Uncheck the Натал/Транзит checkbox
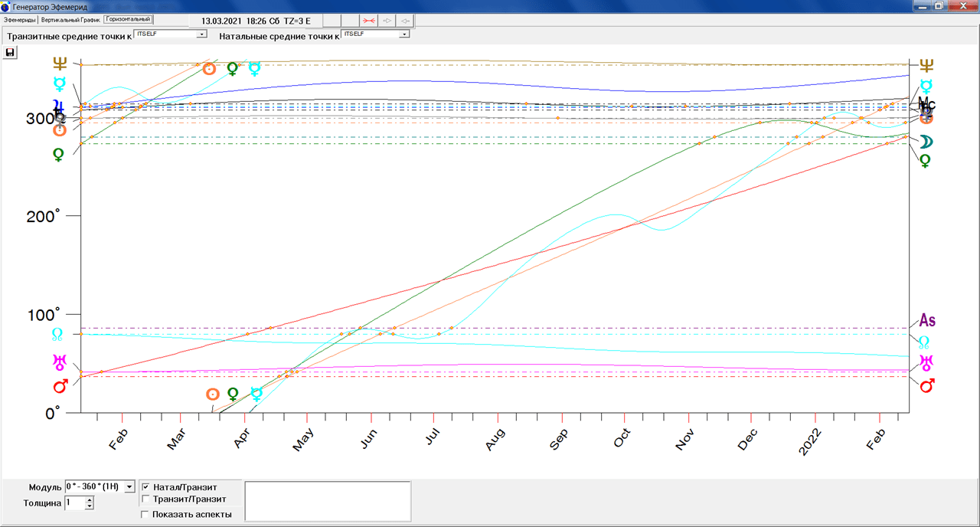Viewport: 980px width, 527px height. (146, 487)
